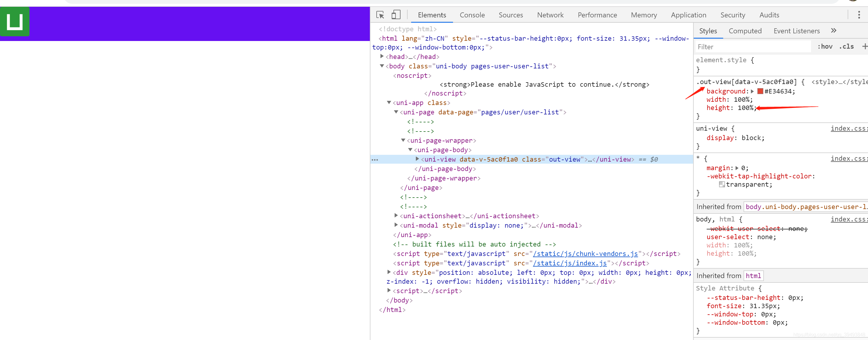Open the #E34634 background color swatch
The image size is (868, 340).
[x=760, y=91]
